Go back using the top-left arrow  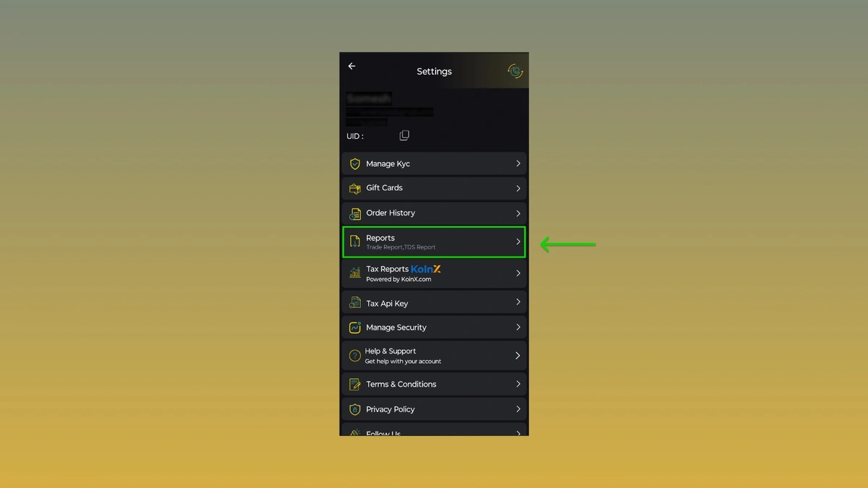[352, 67]
